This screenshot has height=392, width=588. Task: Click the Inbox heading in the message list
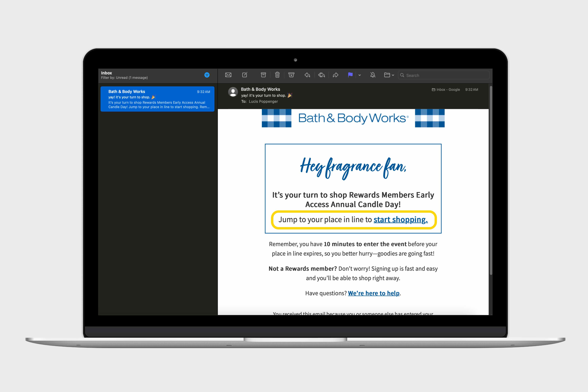click(x=106, y=73)
